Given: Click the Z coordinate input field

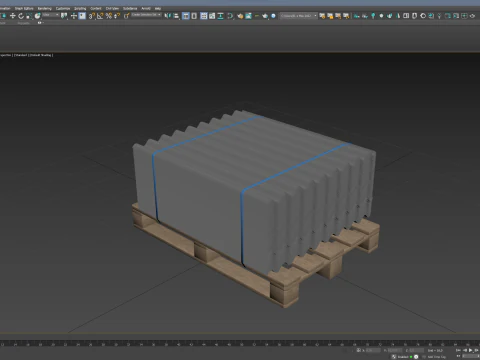Looking at the screenshot, I should point(416,350).
